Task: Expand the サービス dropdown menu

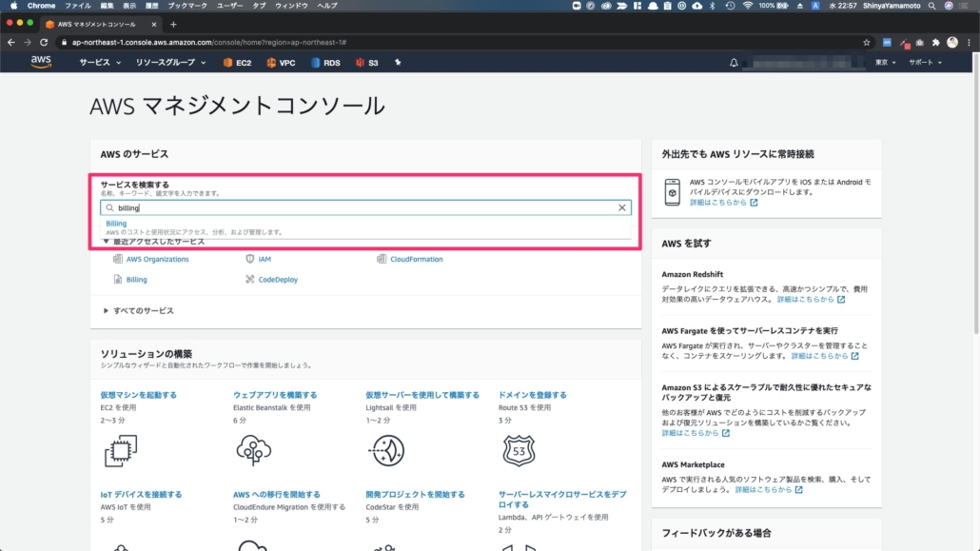Action: tap(100, 63)
